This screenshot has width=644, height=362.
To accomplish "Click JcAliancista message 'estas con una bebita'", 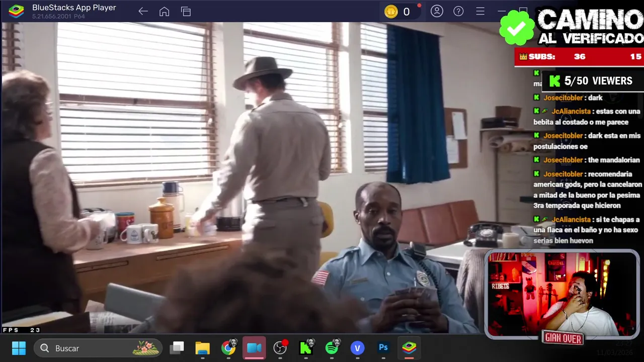I will pyautogui.click(x=587, y=117).
